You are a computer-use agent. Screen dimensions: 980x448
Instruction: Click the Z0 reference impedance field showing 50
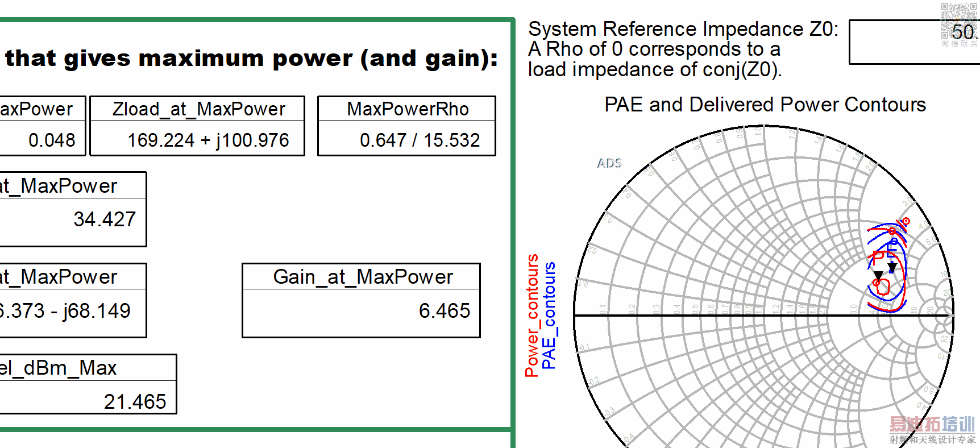[x=914, y=42]
